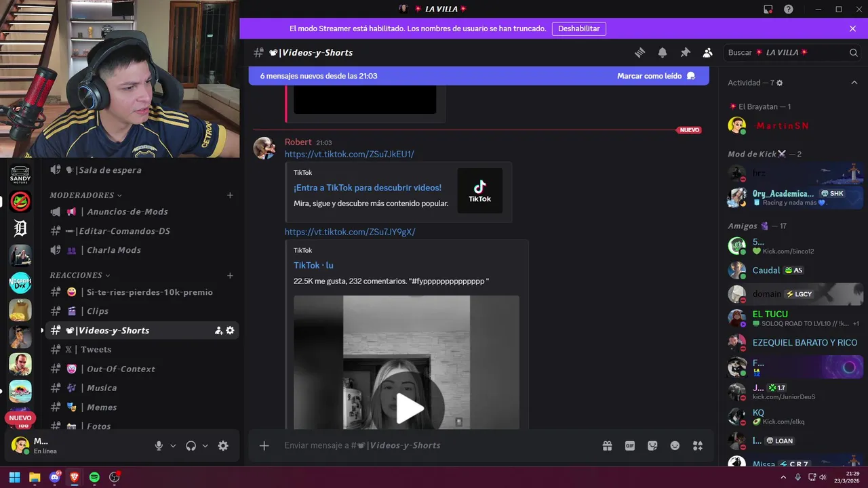Select the Gothic D server icon
This screenshot has width=868, height=488.
(20, 228)
